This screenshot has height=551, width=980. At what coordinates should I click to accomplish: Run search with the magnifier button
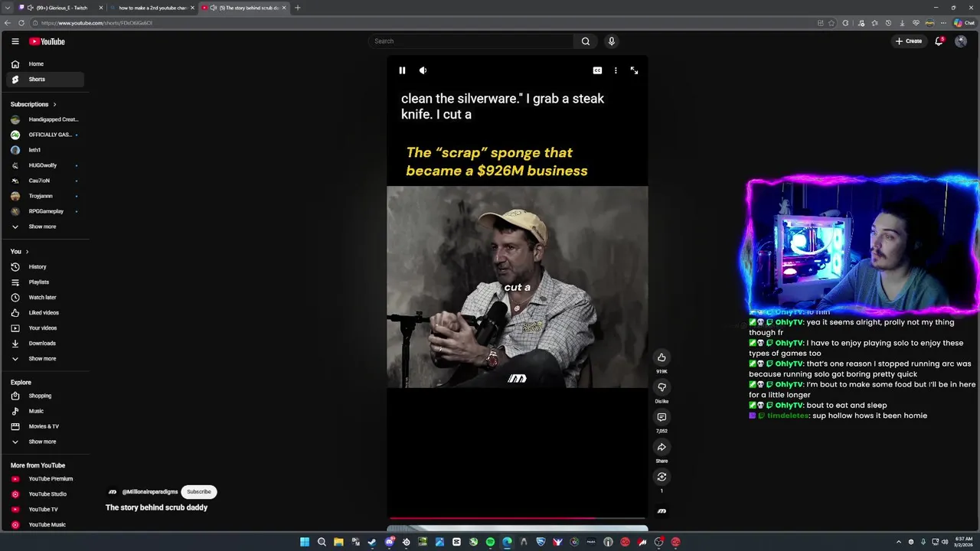[586, 41]
